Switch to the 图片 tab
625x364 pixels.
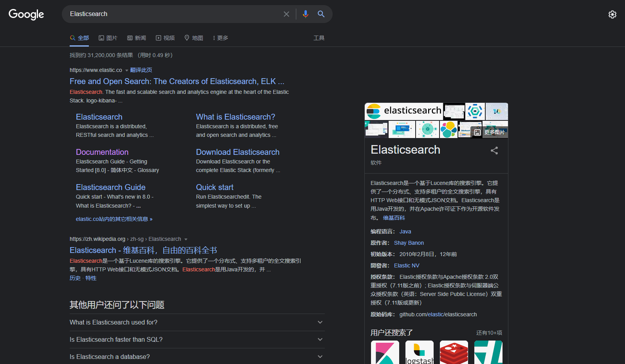pyautogui.click(x=108, y=38)
